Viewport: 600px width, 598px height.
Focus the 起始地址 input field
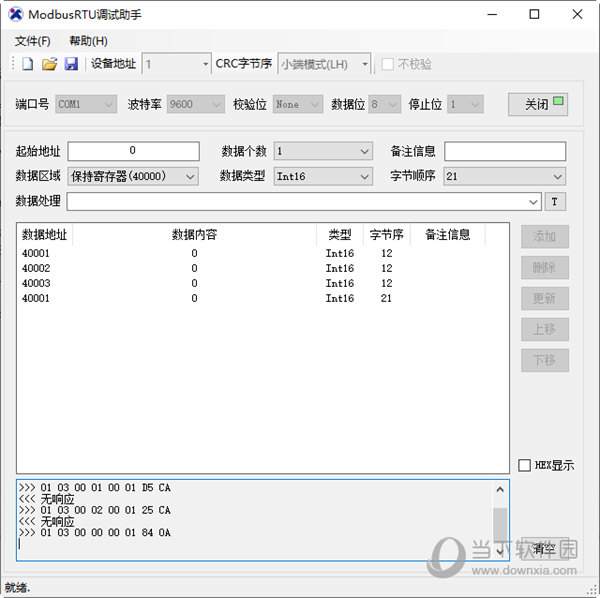133,151
